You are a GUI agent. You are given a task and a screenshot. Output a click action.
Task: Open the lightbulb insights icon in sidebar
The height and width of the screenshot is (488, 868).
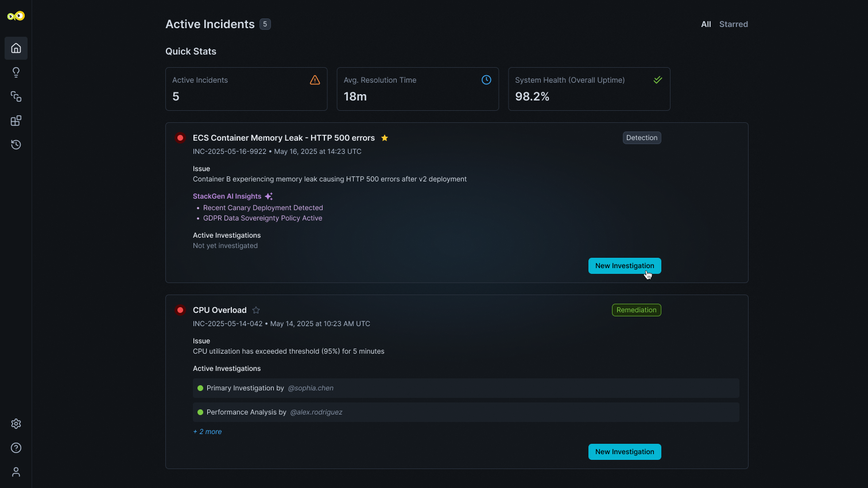click(16, 72)
